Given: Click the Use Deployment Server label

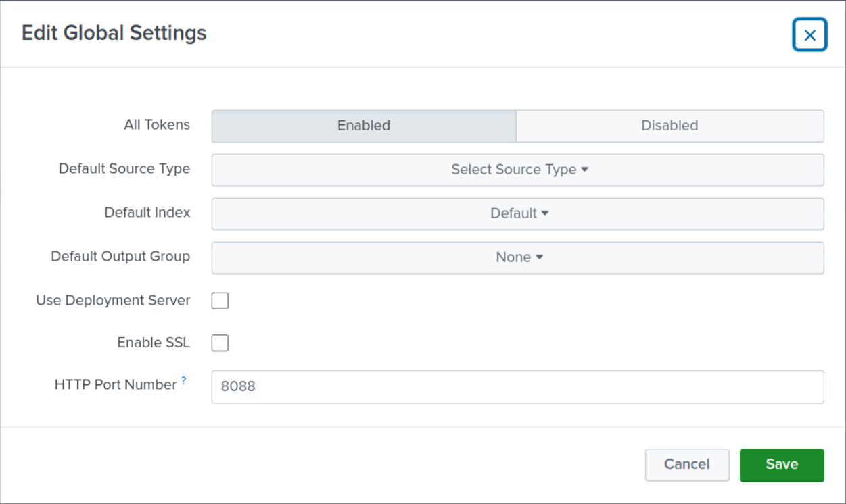Looking at the screenshot, I should tap(113, 301).
